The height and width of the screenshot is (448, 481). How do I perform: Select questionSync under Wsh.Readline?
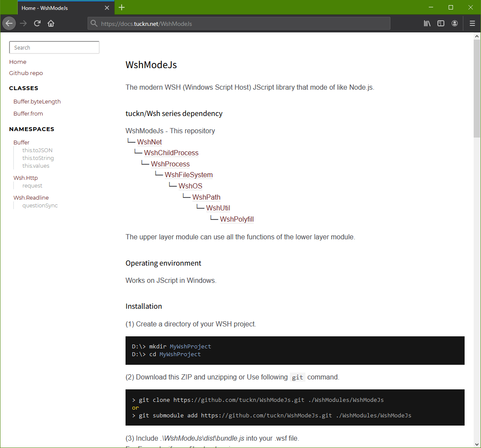tap(40, 206)
